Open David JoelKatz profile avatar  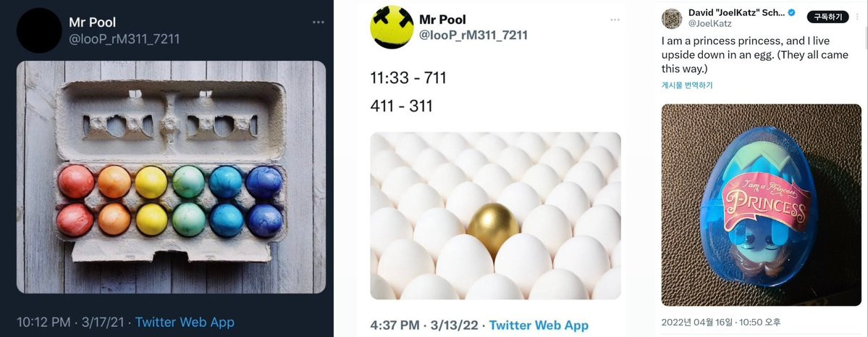(x=672, y=18)
